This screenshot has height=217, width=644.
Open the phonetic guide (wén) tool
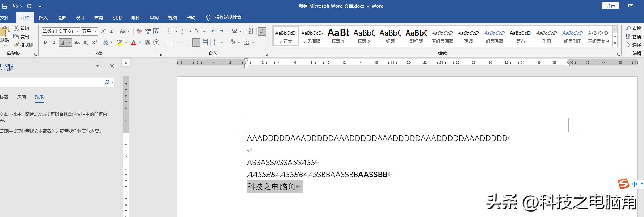click(148, 31)
